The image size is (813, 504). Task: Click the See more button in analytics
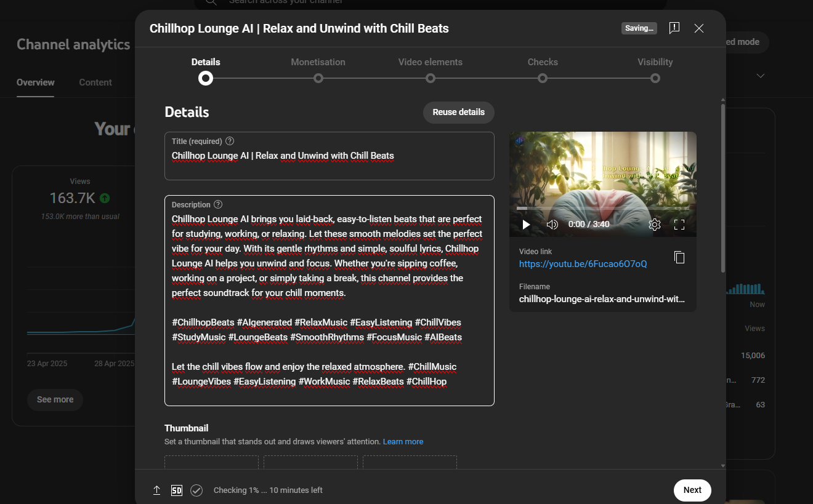pos(55,399)
